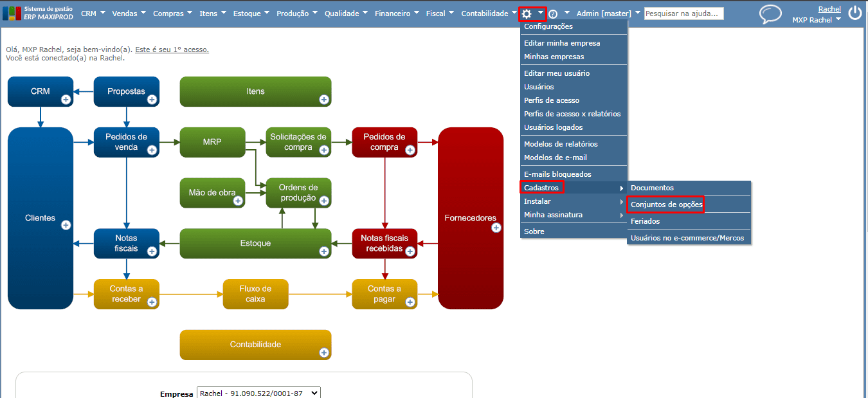Viewport: 868px width, 398px height.
Task: Open the Fluxo de caixa block
Action: click(255, 294)
